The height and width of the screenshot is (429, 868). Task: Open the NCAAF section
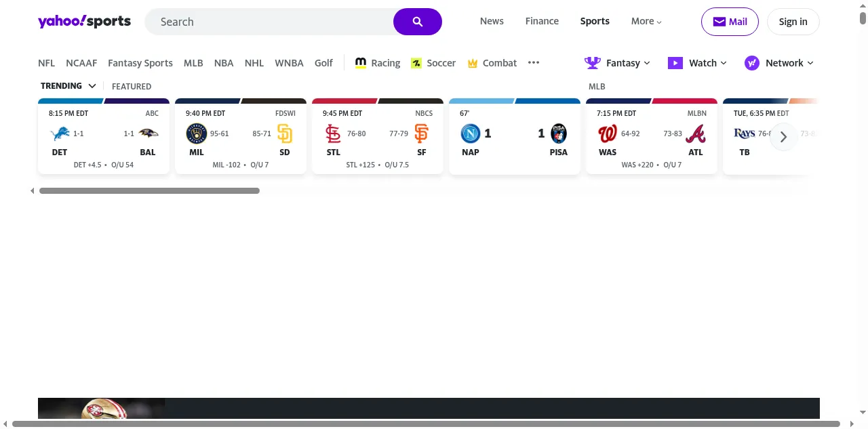tap(81, 63)
